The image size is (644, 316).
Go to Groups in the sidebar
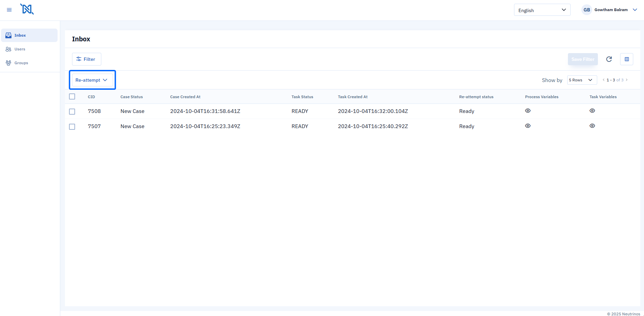(21, 63)
